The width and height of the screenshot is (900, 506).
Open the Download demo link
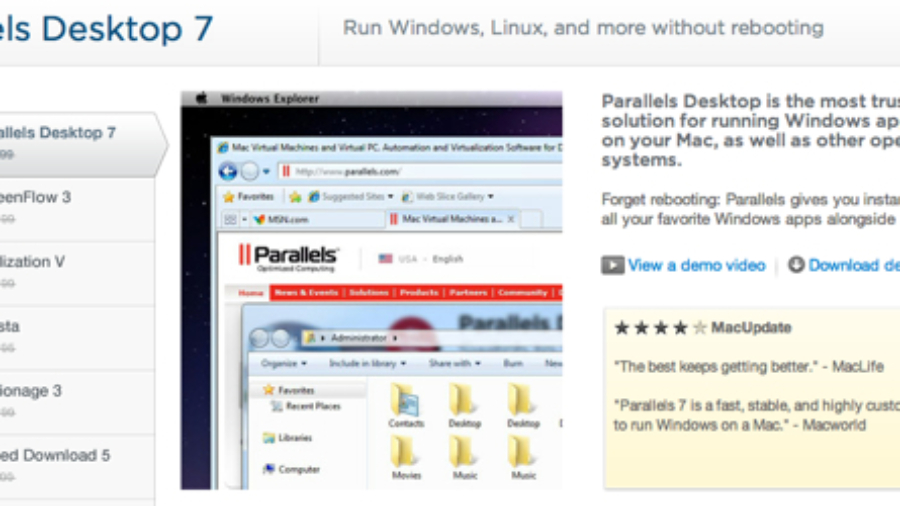click(854, 265)
